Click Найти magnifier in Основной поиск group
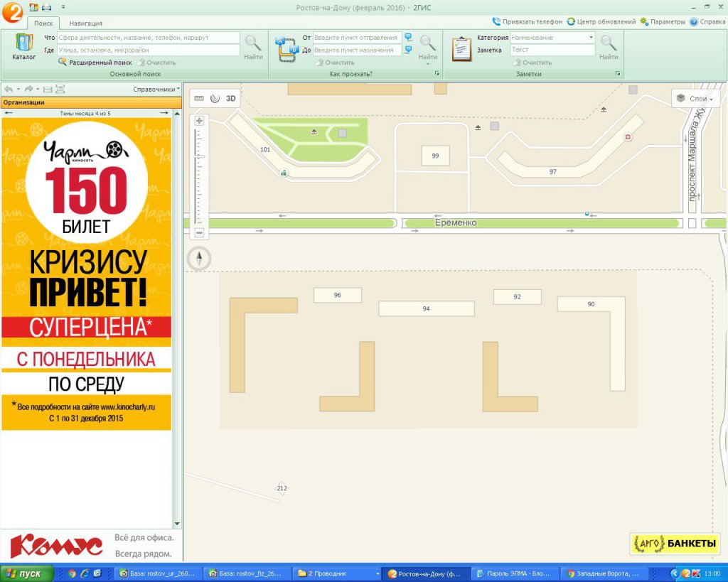Image resolution: width=728 pixels, height=582 pixels. point(253,47)
